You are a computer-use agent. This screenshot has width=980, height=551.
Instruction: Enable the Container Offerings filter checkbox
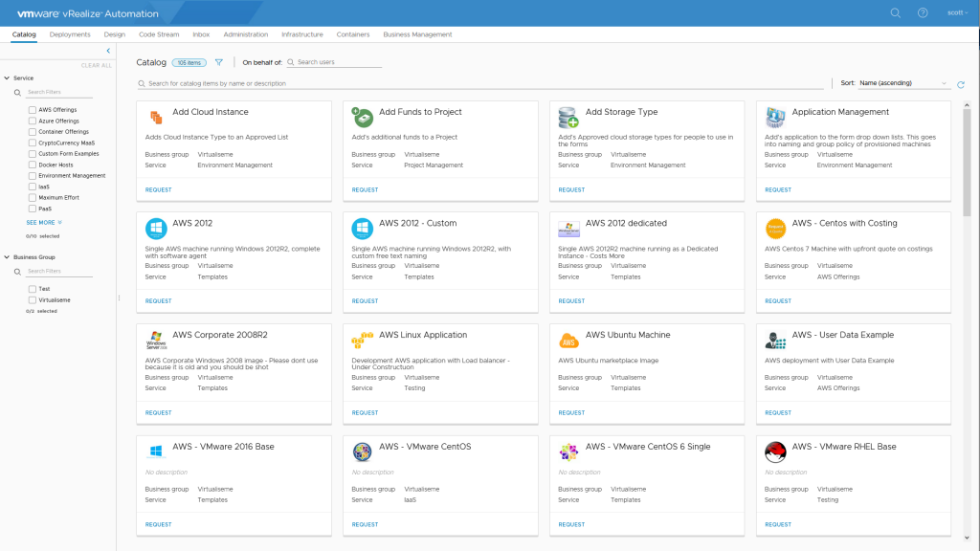(32, 132)
